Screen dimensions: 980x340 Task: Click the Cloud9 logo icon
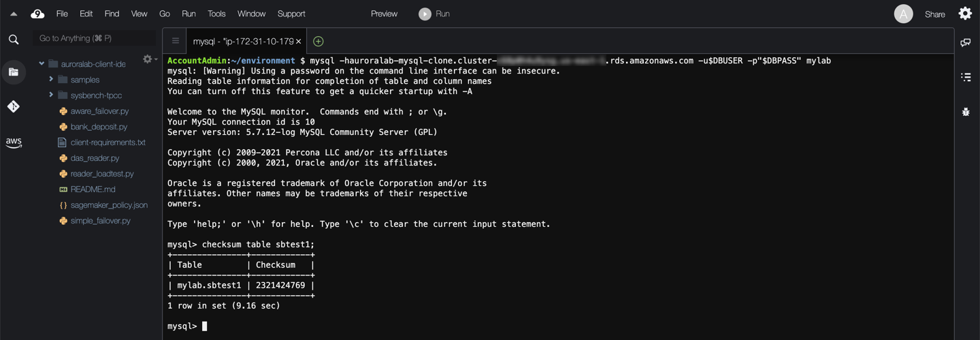[37, 14]
